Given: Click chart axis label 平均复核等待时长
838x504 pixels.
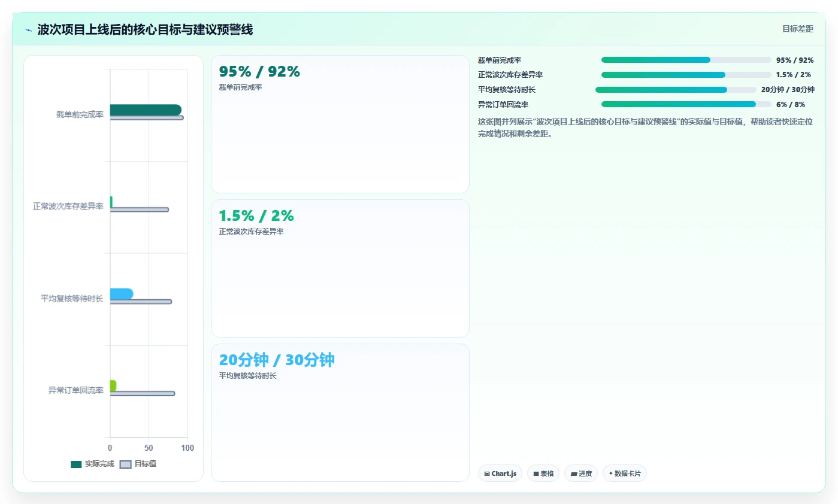Looking at the screenshot, I should point(72,298).
